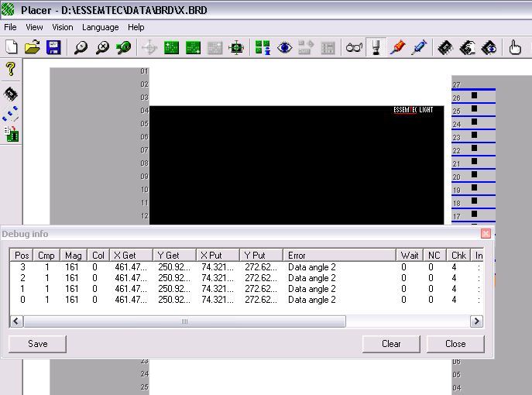Select debug row with Pos 3
This screenshot has width=532, height=395.
(246, 267)
